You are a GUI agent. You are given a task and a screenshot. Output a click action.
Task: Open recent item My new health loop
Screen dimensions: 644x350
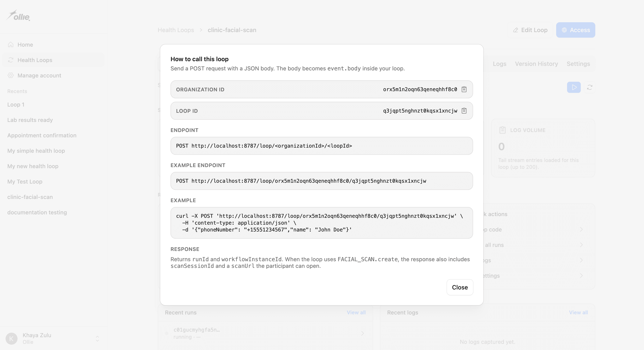pyautogui.click(x=33, y=166)
